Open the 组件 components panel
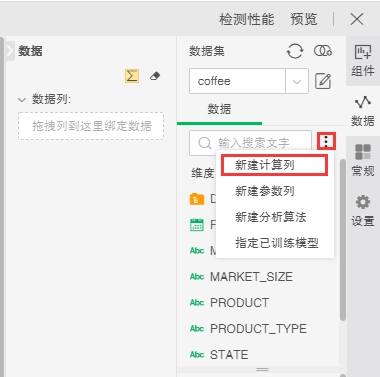Viewport: 380px width, 377px height. coord(363,61)
